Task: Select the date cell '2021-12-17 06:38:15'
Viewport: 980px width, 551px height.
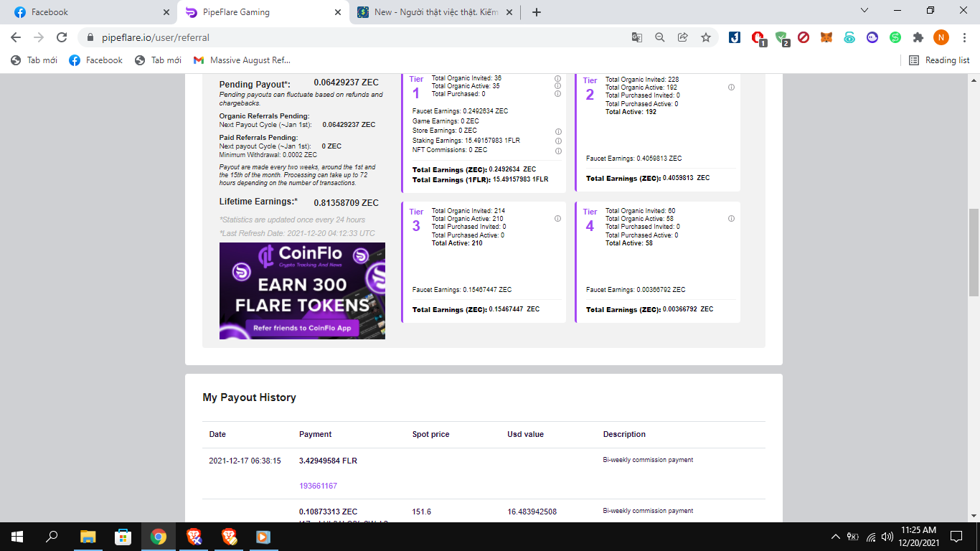Action: pyautogui.click(x=245, y=461)
